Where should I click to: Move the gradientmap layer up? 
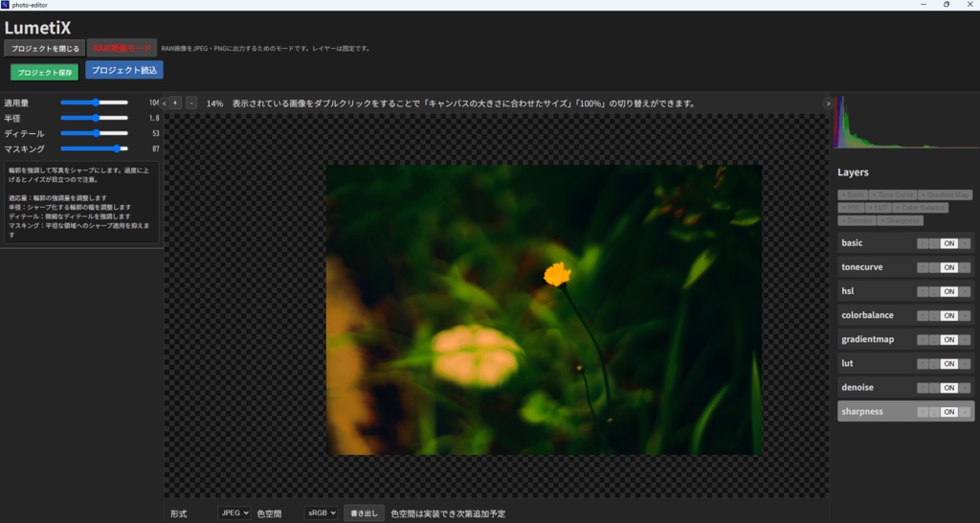(923, 340)
